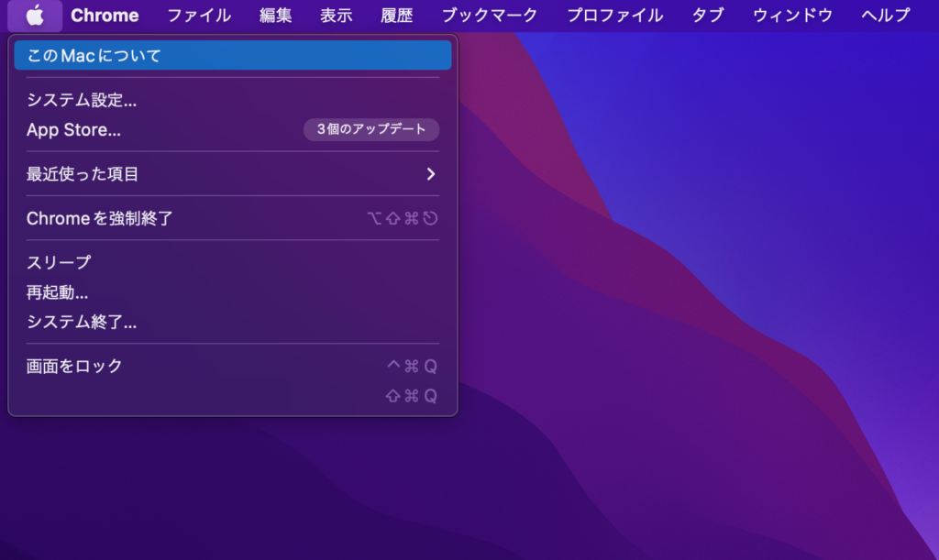Open the ブックマーク menu

(490, 16)
